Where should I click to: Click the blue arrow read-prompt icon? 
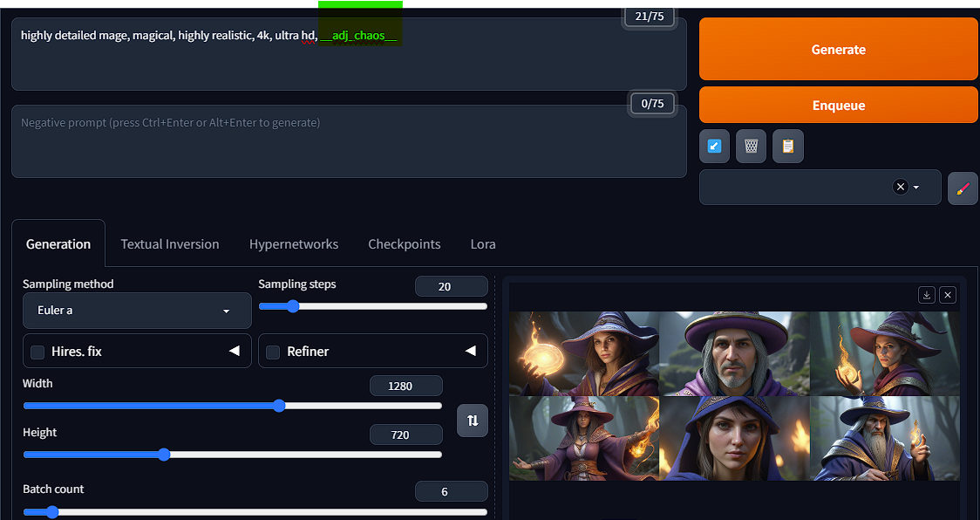tap(715, 147)
